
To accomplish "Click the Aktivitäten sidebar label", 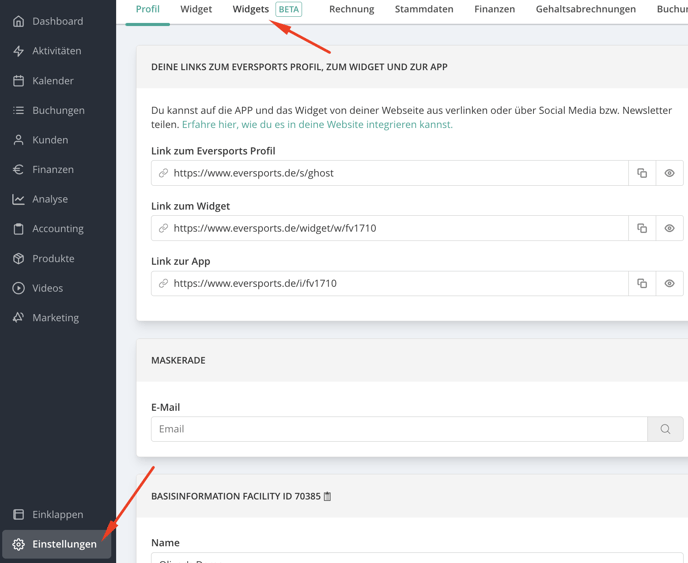I will [x=57, y=51].
